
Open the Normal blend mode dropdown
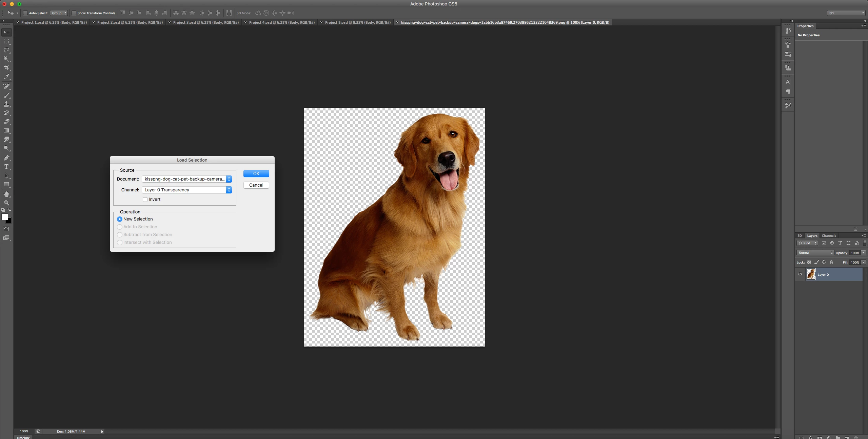[815, 253]
